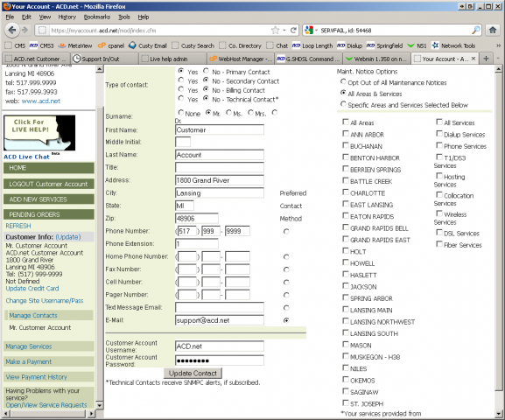Check the DSL Services box
This screenshot has height=420, width=505.
pos(439,232)
